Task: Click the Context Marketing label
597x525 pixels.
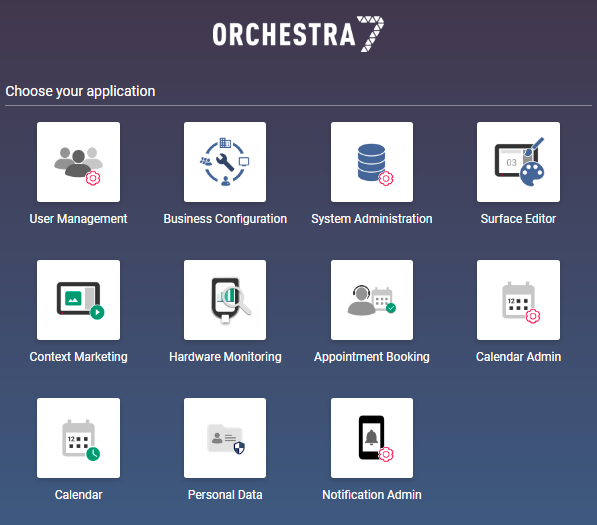Action: 78,357
